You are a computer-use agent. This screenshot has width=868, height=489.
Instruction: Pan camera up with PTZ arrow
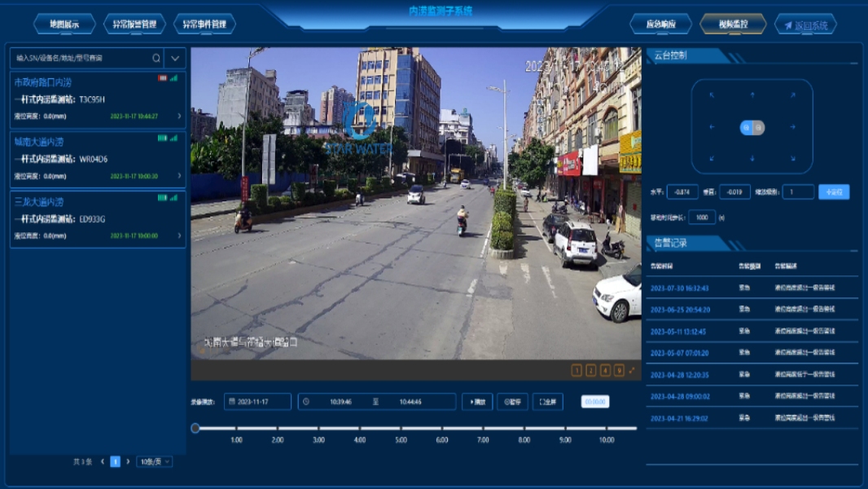tap(752, 95)
